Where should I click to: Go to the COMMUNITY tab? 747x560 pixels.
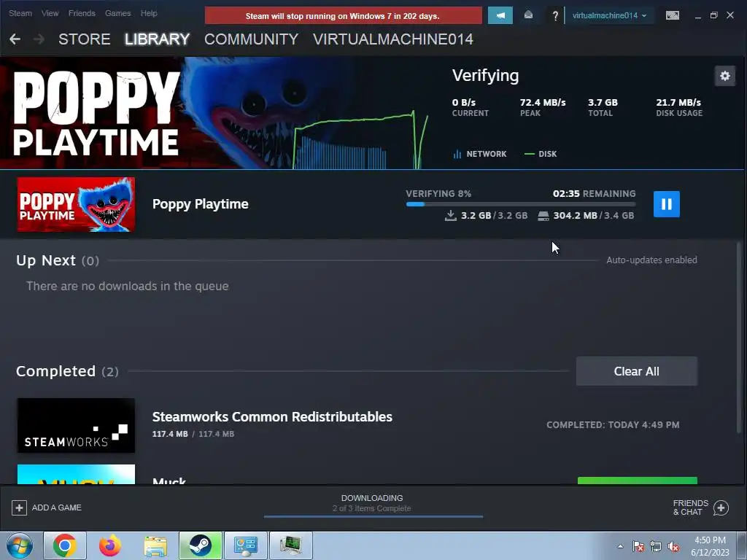251,39
